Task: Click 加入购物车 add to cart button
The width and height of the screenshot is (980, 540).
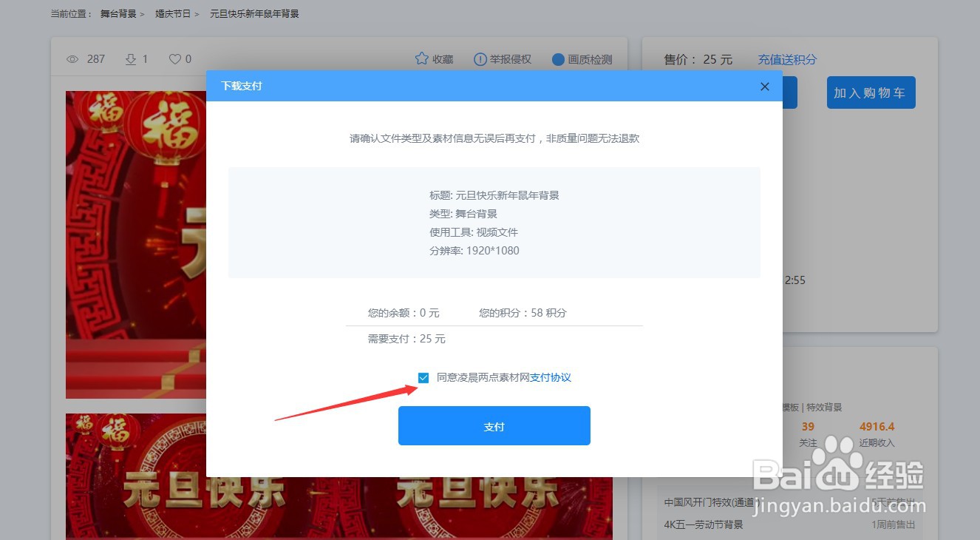Action: pos(871,92)
